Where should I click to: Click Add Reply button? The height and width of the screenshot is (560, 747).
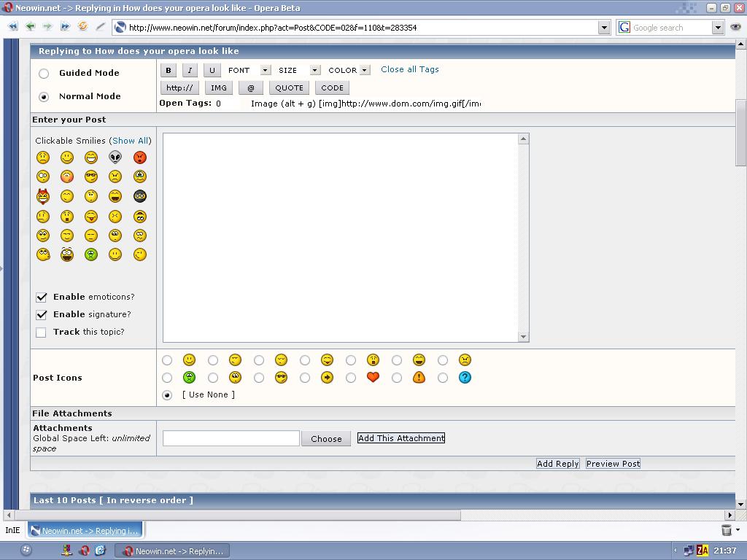pyautogui.click(x=558, y=464)
